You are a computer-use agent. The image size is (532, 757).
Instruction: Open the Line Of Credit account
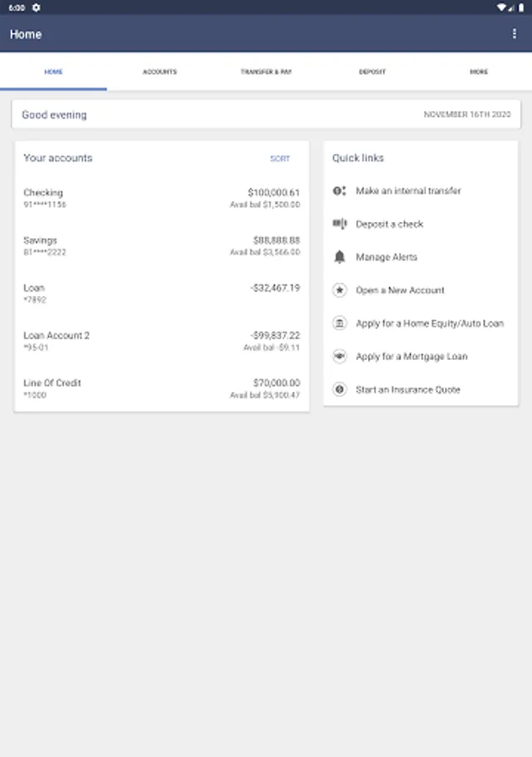161,389
